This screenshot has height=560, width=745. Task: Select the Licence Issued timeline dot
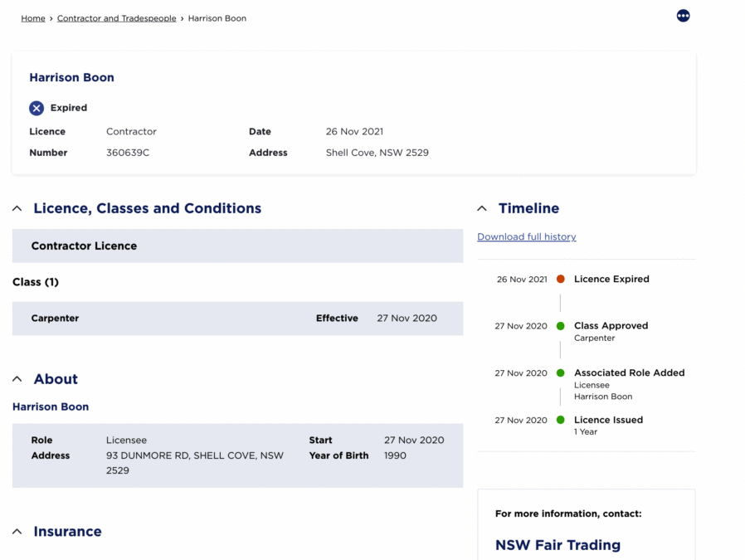click(x=561, y=420)
